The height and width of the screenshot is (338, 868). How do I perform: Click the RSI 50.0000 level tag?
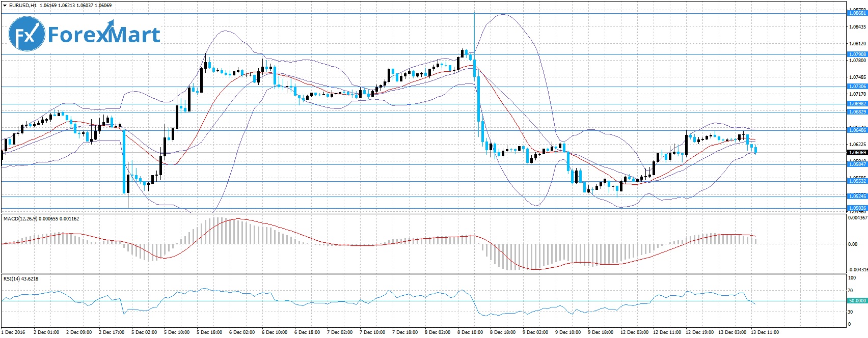point(857,301)
